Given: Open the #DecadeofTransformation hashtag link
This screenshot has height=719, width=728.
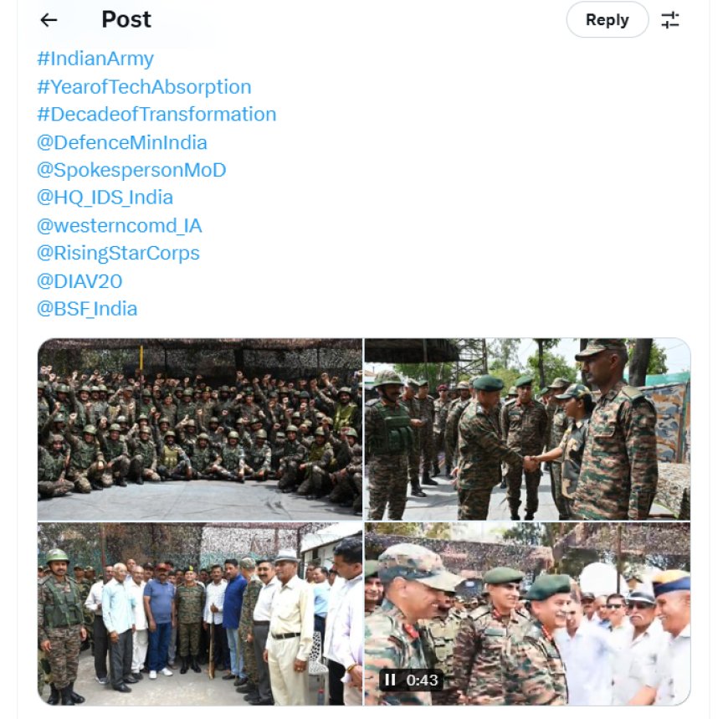Looking at the screenshot, I should [x=156, y=115].
